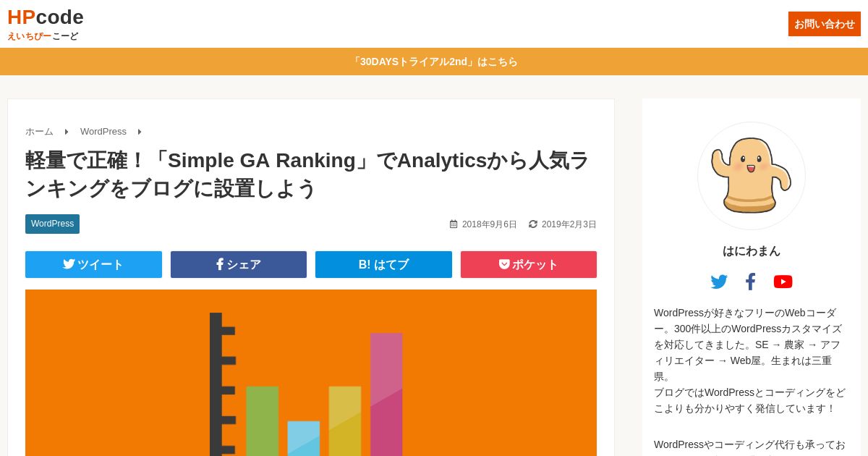
Task: Go to the HPcode site logo
Action: tap(46, 17)
